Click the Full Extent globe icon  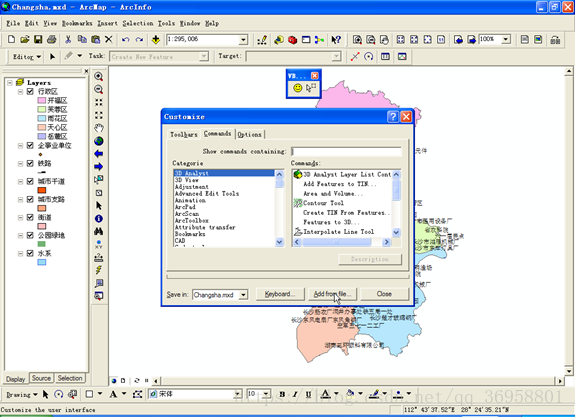[x=99, y=141]
